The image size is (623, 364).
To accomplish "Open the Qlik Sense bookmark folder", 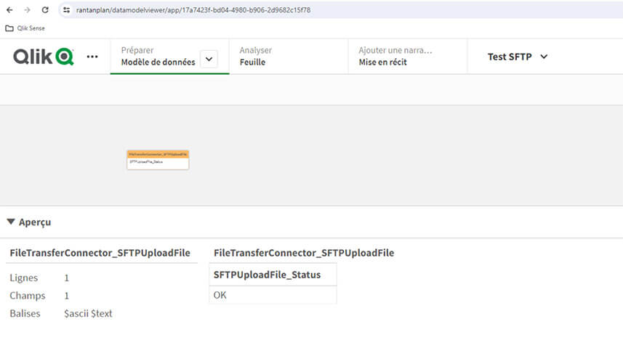I will (25, 28).
